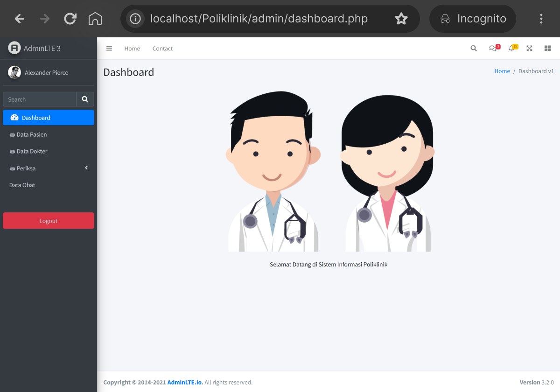Click the navbar search magnifier icon
This screenshot has height=392, width=560.
click(x=473, y=48)
